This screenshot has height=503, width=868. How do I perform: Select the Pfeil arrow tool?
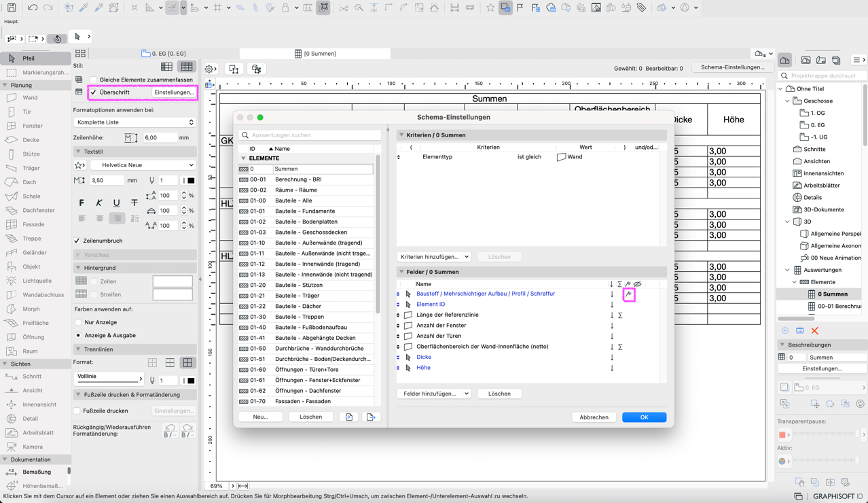coord(35,58)
